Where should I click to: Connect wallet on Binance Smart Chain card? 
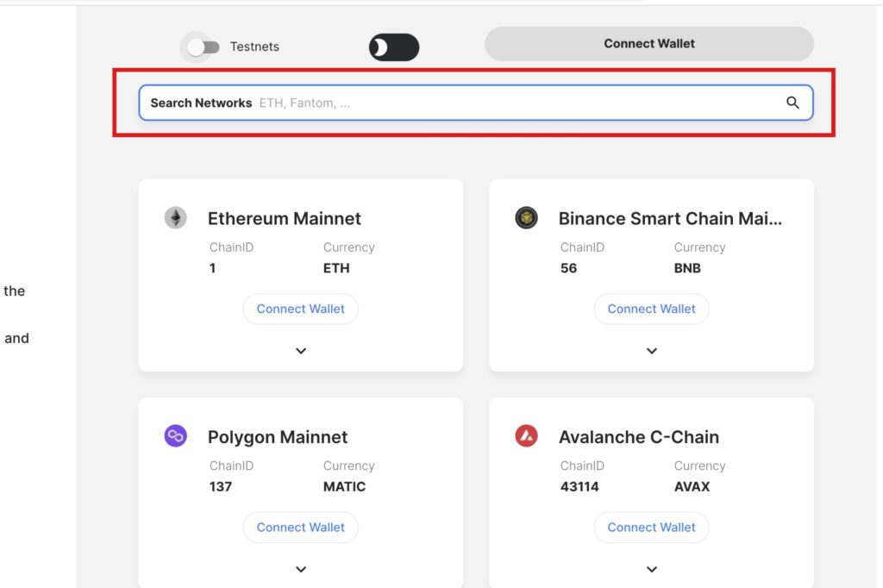click(x=652, y=309)
